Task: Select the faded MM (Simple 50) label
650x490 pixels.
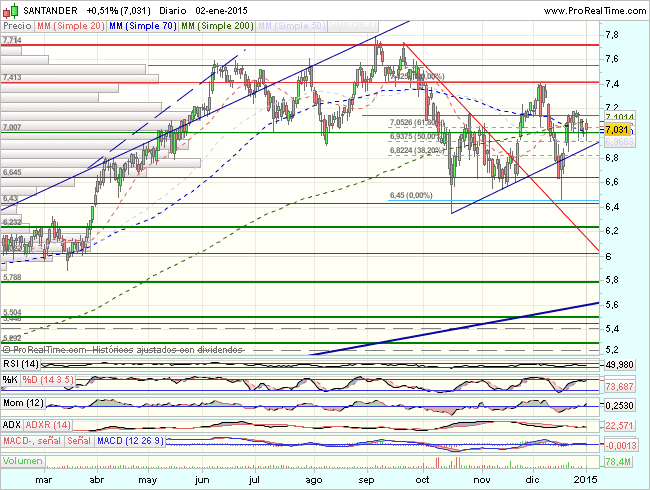Action: [x=291, y=26]
